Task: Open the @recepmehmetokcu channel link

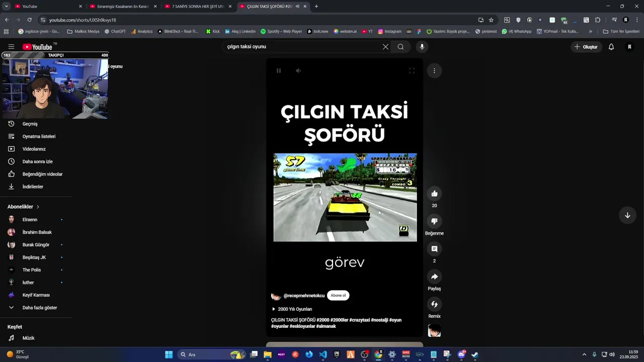Action: point(304,296)
